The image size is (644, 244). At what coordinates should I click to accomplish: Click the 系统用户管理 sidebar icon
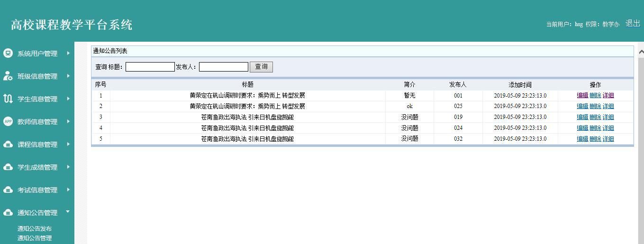[8, 53]
